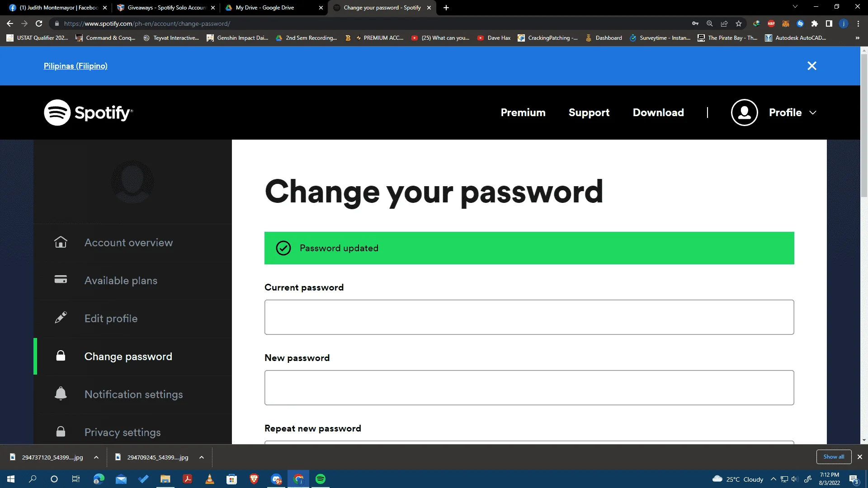This screenshot has height=488, width=868.
Task: Click the pencil icon beside Edit profile
Action: (x=61, y=318)
